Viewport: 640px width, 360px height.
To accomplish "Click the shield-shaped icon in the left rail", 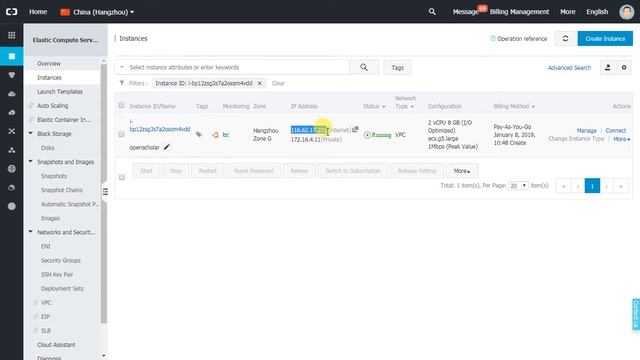I will (x=11, y=75).
